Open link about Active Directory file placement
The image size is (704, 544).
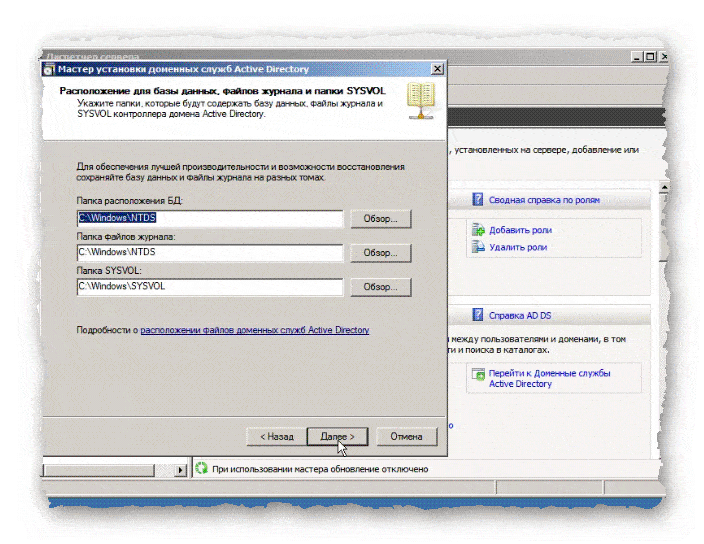[255, 330]
